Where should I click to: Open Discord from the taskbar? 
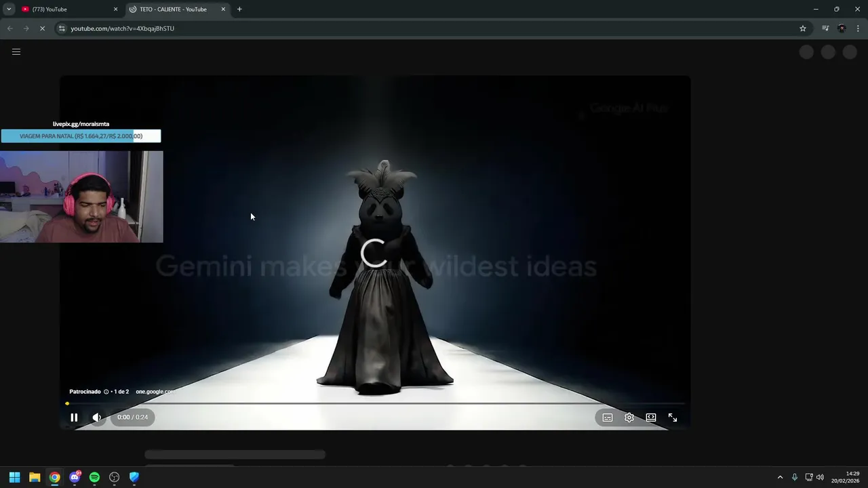[75, 477]
